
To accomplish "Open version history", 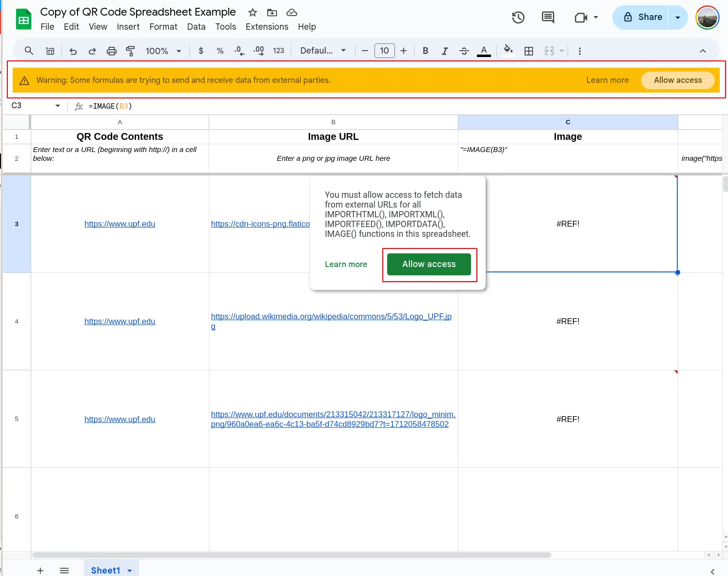I will coord(518,17).
